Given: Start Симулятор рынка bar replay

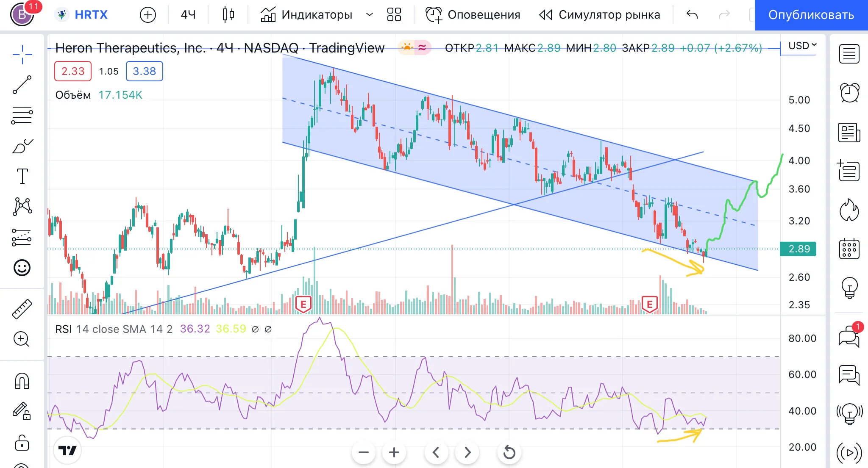Looking at the screenshot, I should (599, 15).
